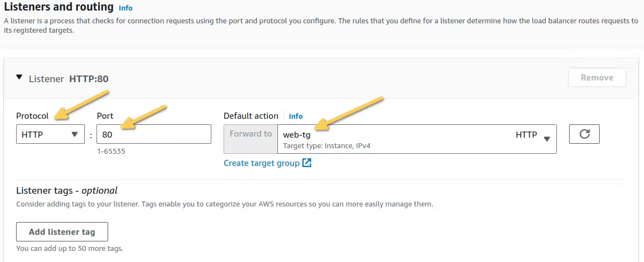
Task: Click external link icon beside Create target group
Action: 307,163
